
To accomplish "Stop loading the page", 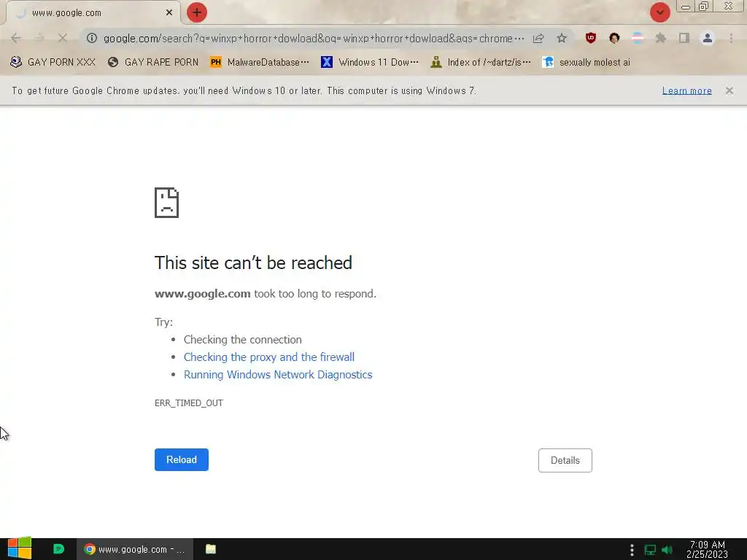I will pyautogui.click(x=63, y=38).
